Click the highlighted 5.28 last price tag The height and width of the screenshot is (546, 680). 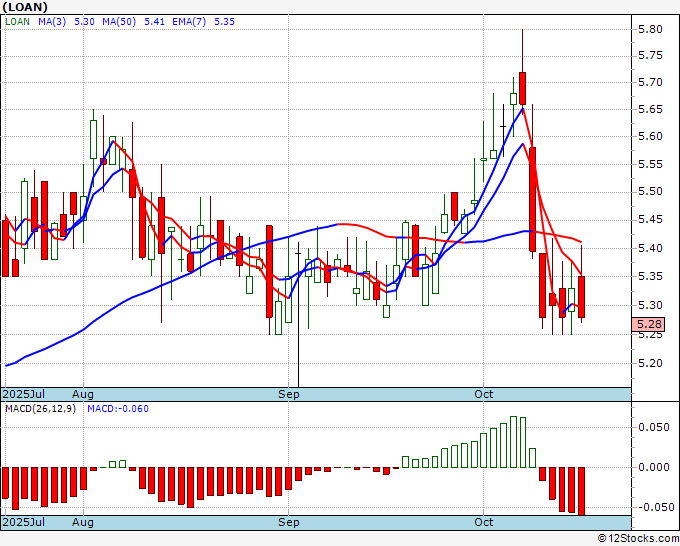pos(648,324)
